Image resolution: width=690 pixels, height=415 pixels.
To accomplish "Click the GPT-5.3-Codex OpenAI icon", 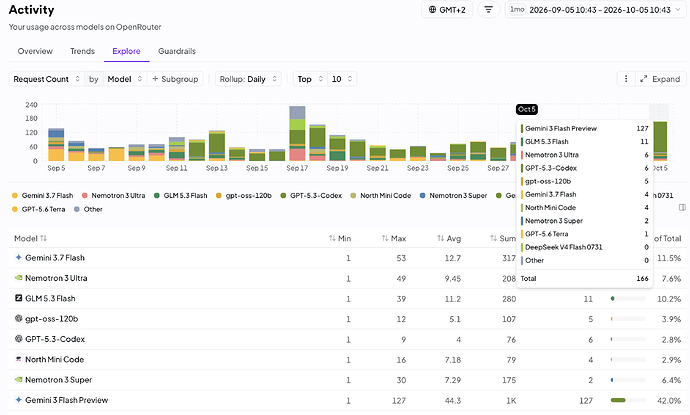I will (18, 338).
